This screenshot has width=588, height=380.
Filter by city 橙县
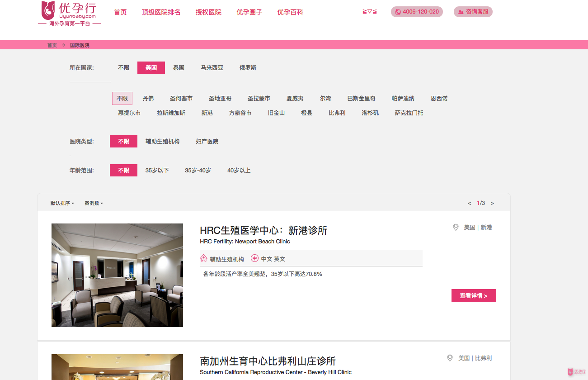(x=307, y=113)
